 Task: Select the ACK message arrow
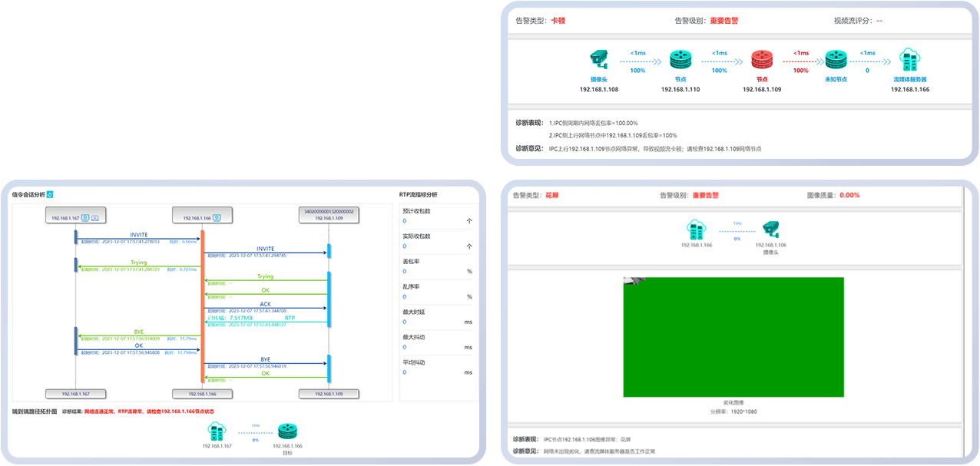266,309
